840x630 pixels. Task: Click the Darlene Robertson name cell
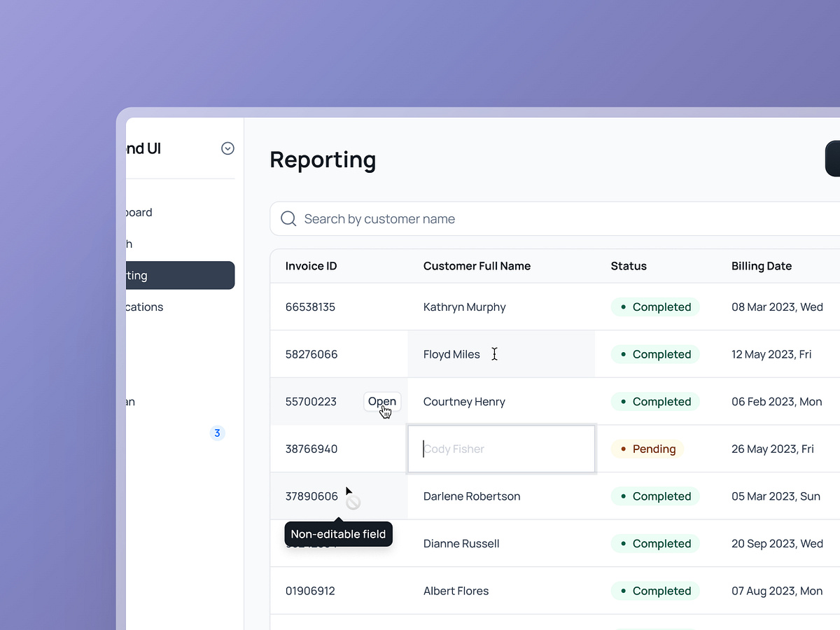click(x=472, y=496)
